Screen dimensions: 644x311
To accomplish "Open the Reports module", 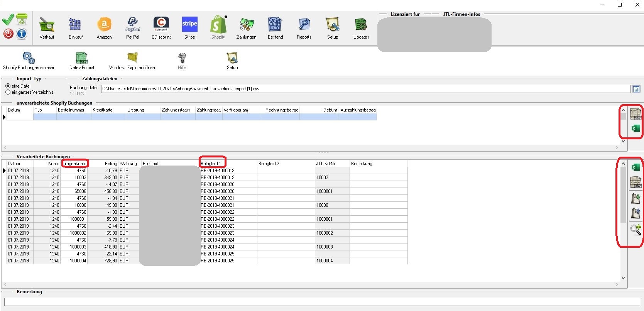I will (304, 28).
